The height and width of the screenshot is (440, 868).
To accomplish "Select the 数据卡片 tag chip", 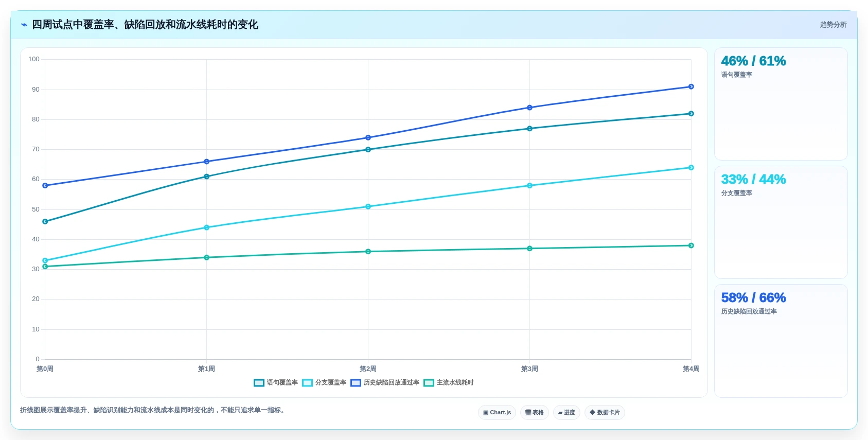I will (x=605, y=413).
